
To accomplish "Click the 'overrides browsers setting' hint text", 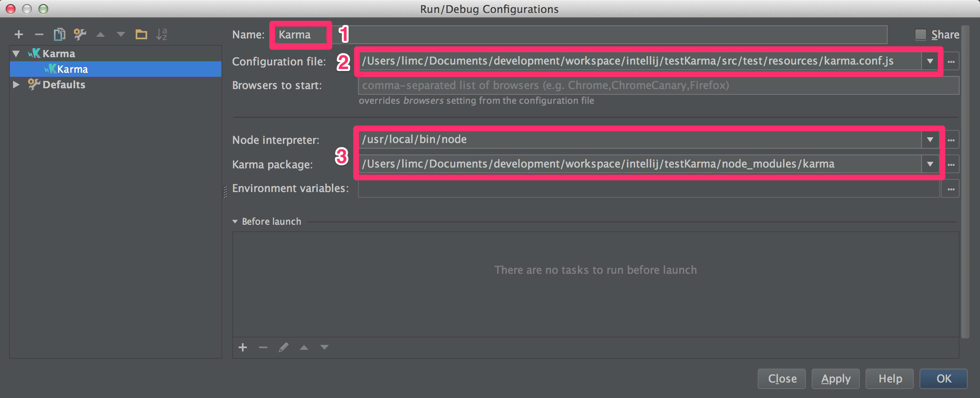I will pos(477,101).
